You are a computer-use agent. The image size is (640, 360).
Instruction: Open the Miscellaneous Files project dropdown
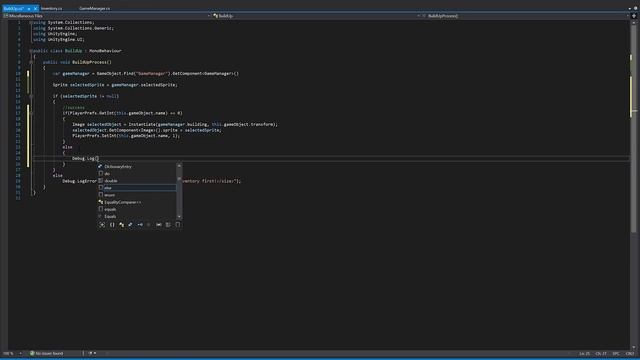107,16
